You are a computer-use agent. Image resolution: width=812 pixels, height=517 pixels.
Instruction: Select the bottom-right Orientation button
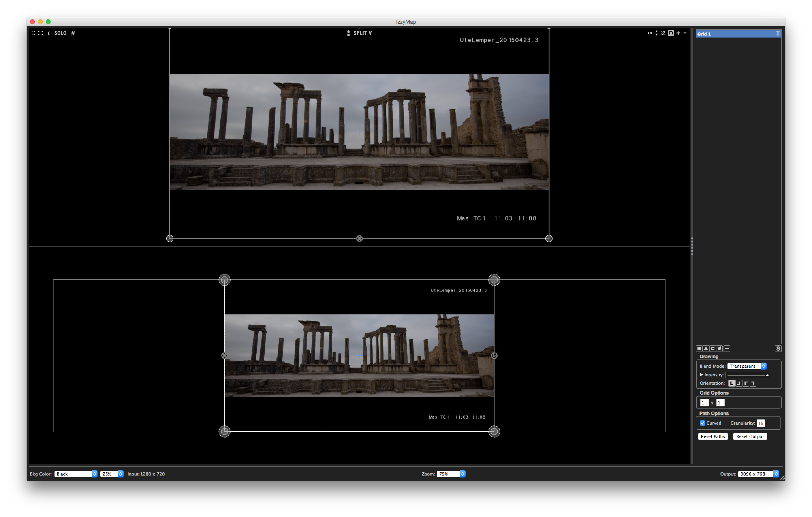tap(739, 383)
